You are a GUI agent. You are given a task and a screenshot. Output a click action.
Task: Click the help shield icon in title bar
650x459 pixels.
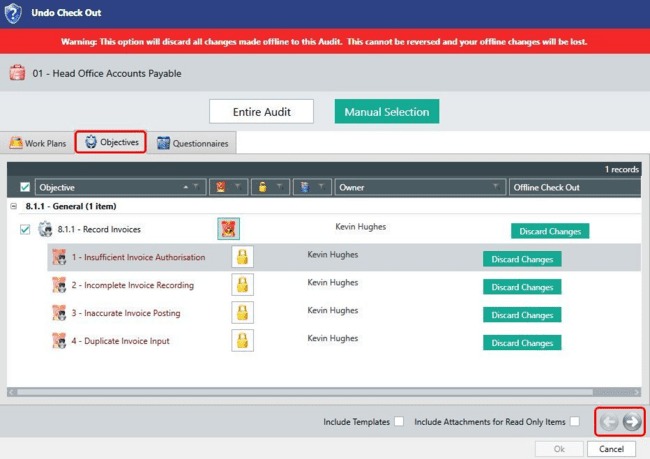coord(13,13)
